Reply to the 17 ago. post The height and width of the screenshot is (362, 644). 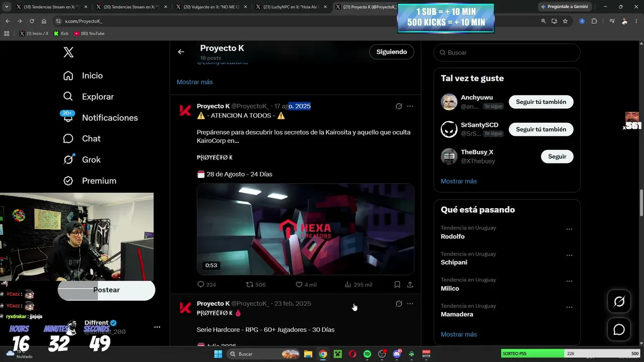coord(206,285)
